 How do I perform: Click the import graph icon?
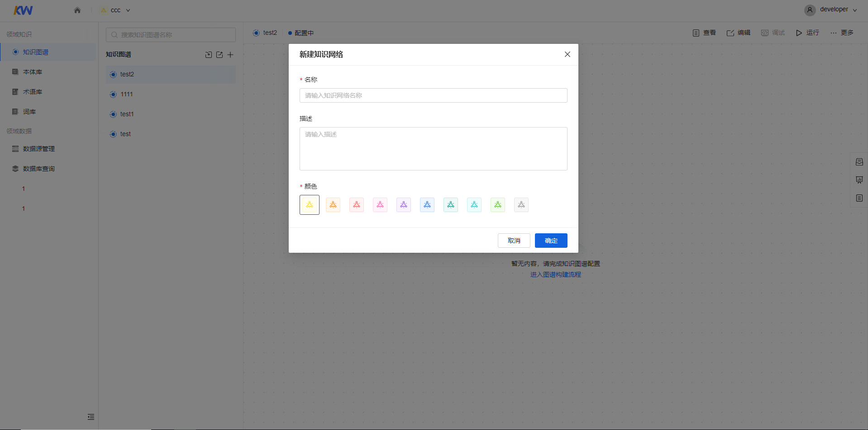[x=209, y=55]
